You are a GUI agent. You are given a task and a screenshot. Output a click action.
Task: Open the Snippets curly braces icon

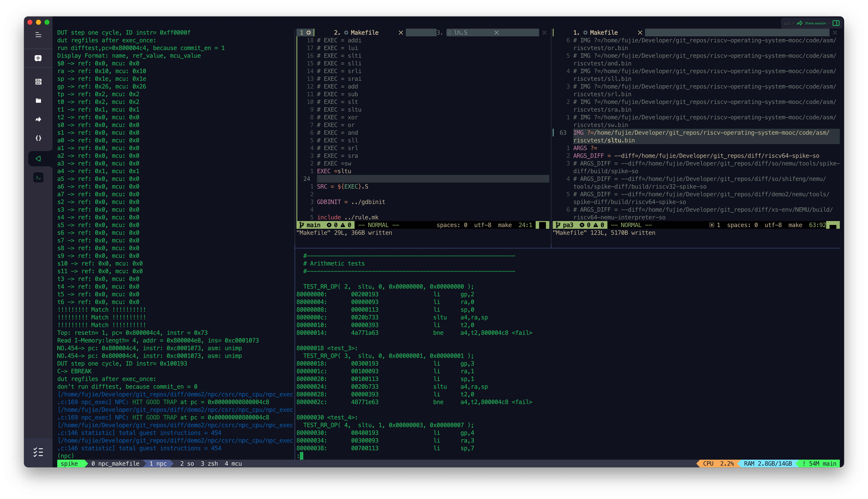tap(38, 138)
